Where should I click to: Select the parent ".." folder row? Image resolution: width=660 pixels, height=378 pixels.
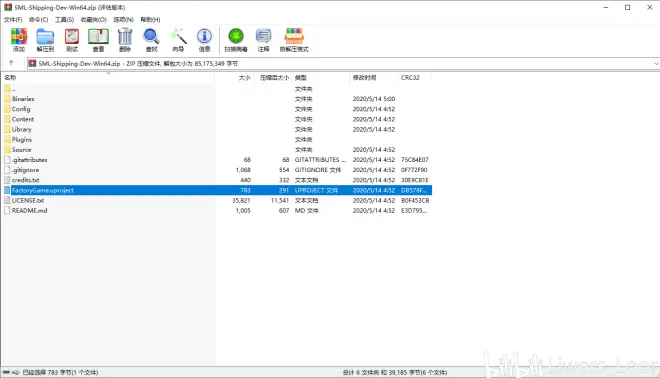217,89
